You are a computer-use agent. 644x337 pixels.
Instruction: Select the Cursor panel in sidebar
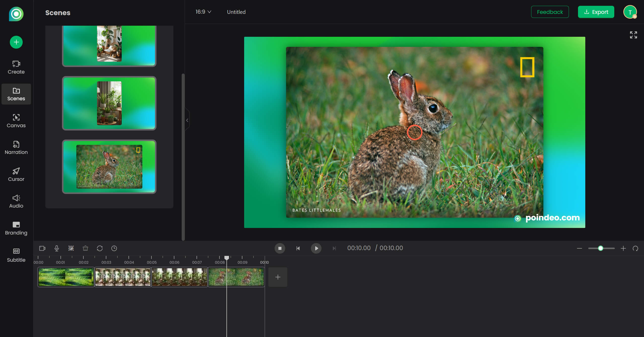click(16, 174)
